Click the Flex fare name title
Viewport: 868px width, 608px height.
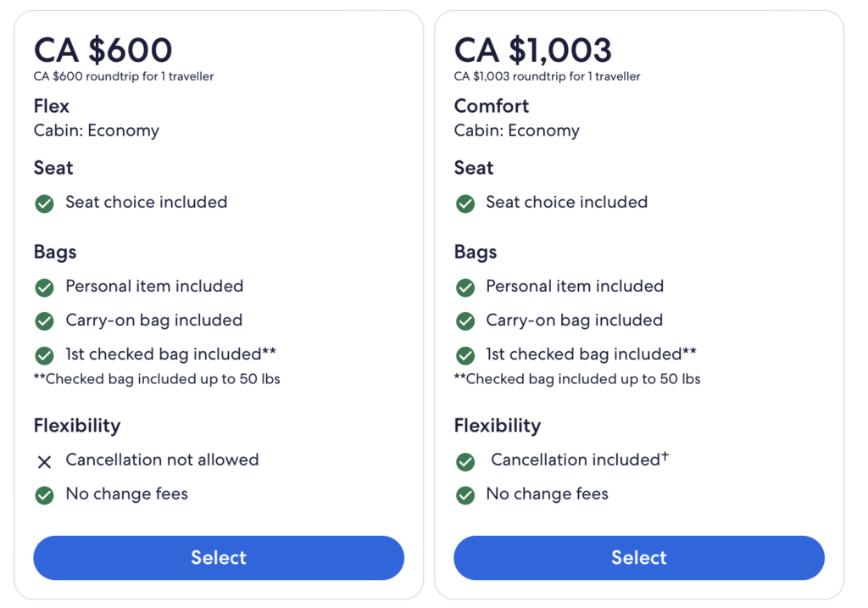coord(52,106)
